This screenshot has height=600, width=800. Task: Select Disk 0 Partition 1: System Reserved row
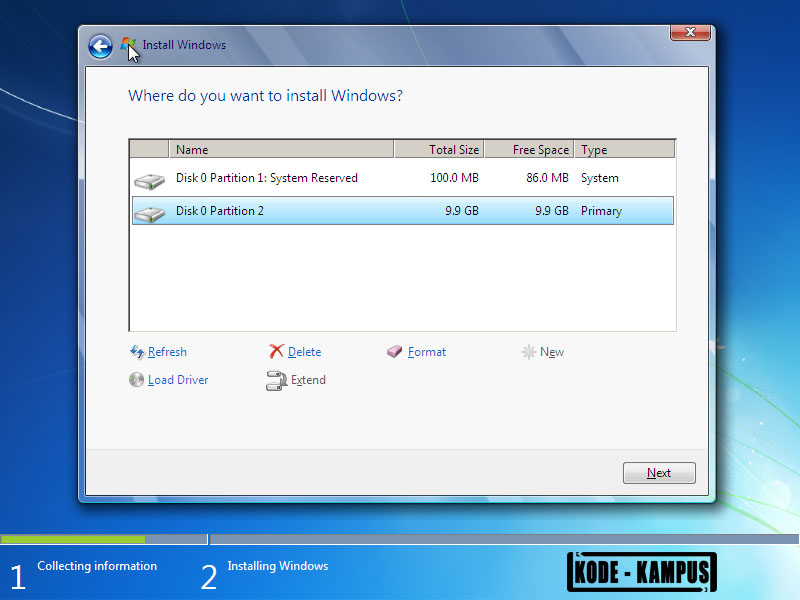click(x=403, y=178)
